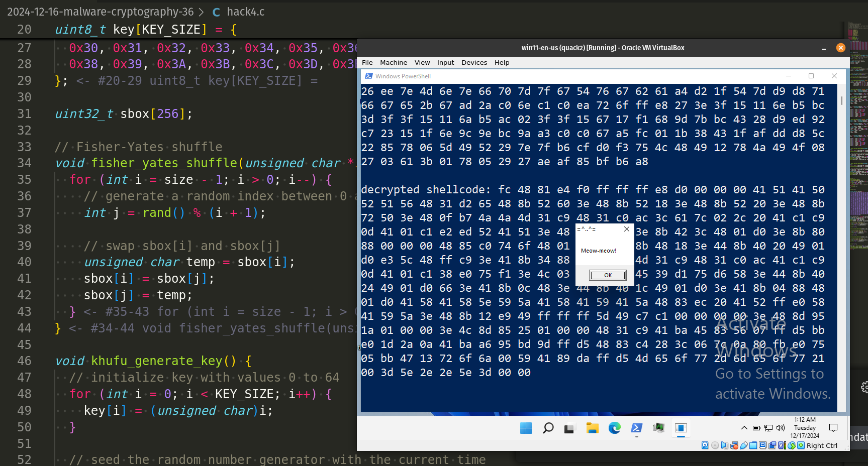Image resolution: width=868 pixels, height=466 pixels.
Task: Open the network status tray icon
Action: [x=768, y=428]
